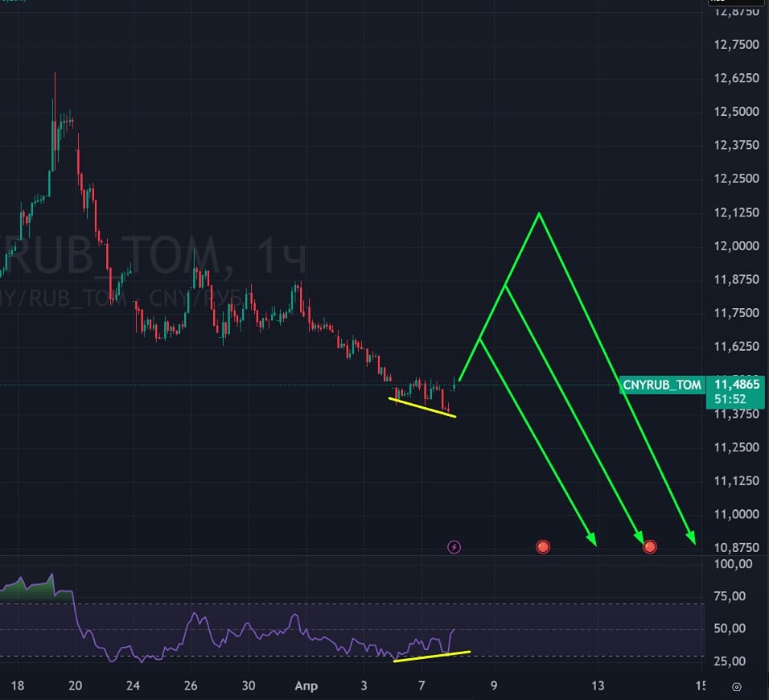Click the lightning bolt instant-trading icon
The width and height of the screenshot is (769, 700).
coord(454,546)
